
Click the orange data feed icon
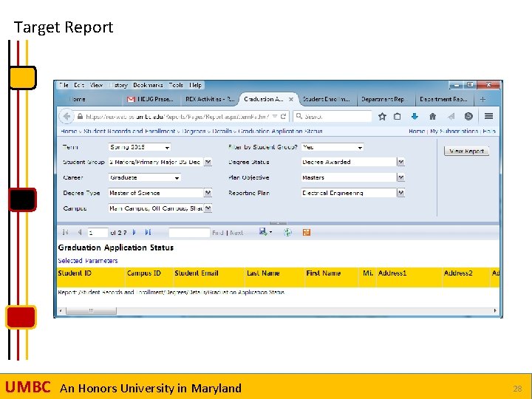click(307, 232)
